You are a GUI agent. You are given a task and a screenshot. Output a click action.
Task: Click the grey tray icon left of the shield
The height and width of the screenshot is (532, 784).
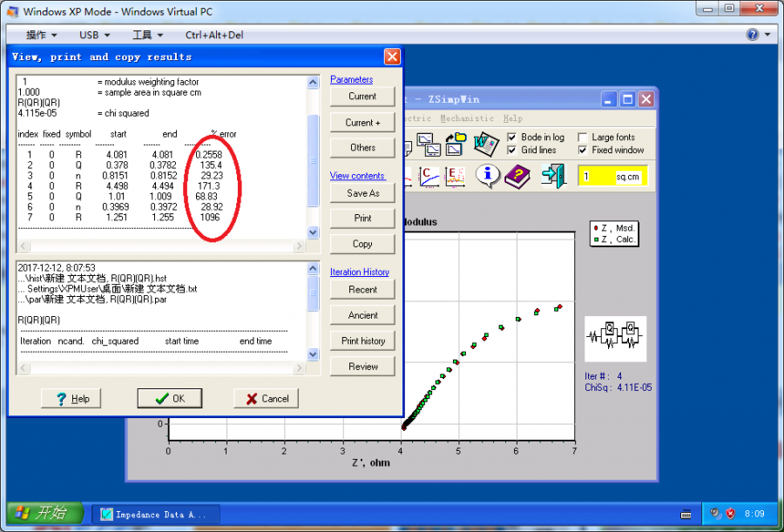(715, 514)
